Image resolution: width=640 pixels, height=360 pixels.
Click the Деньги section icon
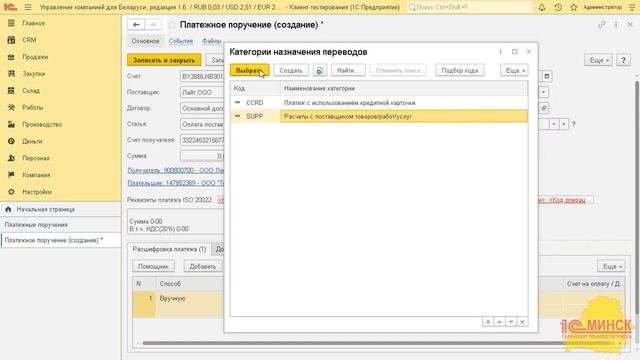11,141
